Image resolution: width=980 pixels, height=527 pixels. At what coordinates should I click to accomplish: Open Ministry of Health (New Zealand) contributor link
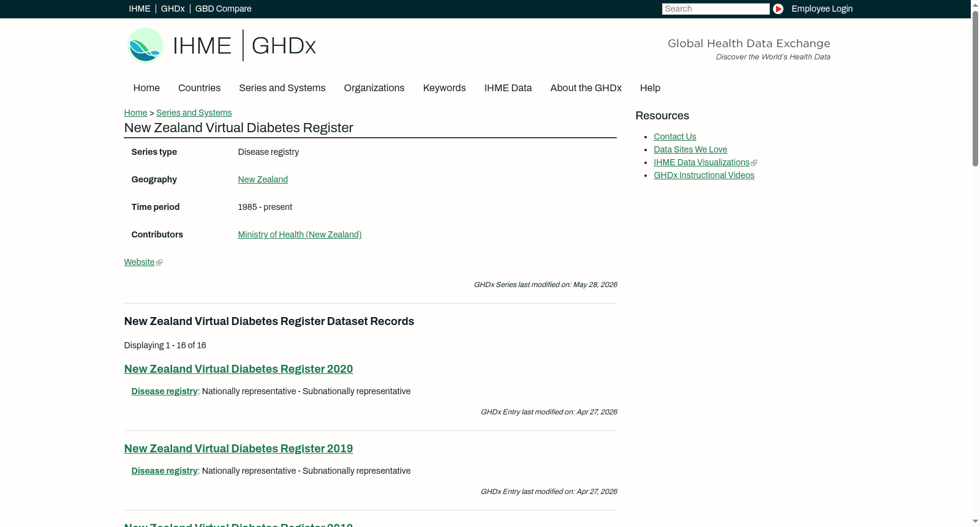coord(300,234)
